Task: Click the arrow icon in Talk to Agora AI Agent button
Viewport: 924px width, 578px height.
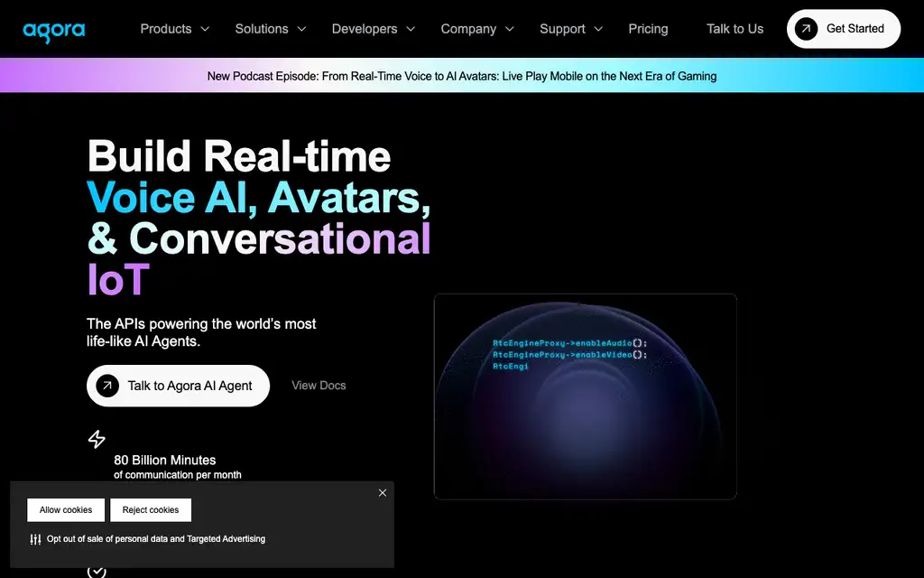Action: point(107,386)
